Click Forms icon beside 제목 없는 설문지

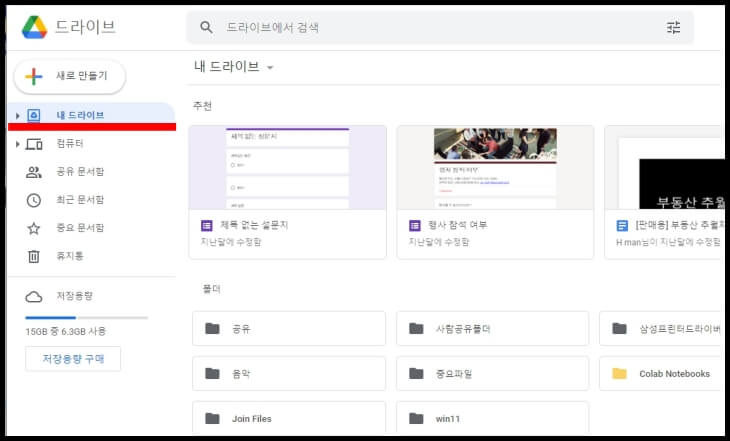point(207,226)
